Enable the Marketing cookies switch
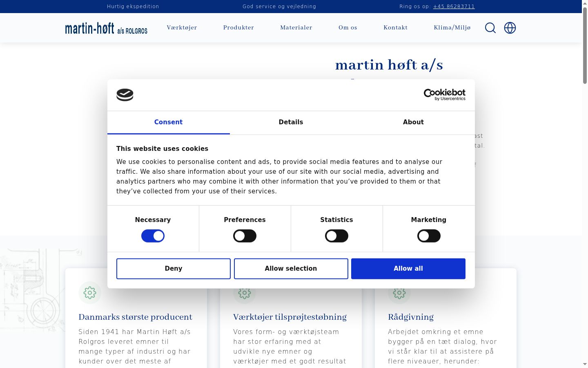 (x=429, y=236)
